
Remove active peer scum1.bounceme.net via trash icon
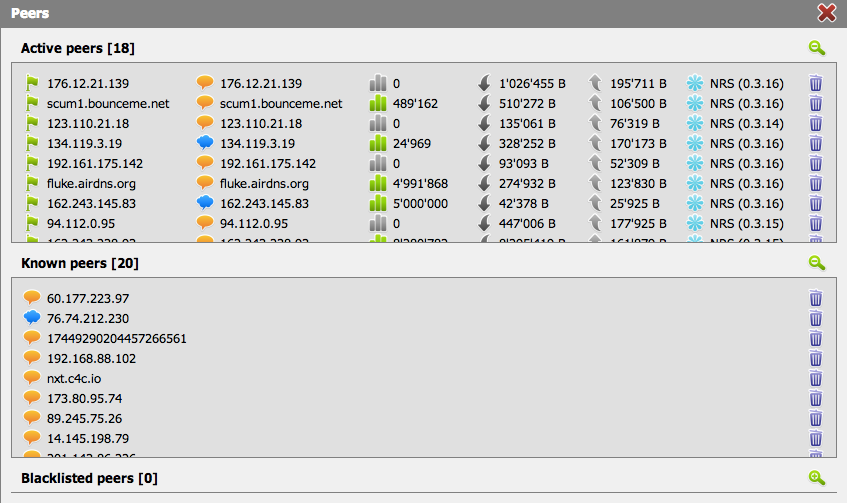coord(816,103)
